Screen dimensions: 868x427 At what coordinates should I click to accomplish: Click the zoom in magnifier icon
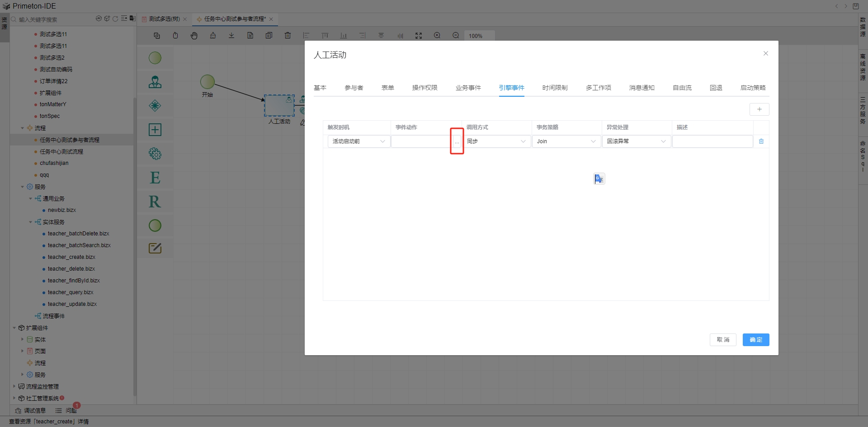[437, 36]
